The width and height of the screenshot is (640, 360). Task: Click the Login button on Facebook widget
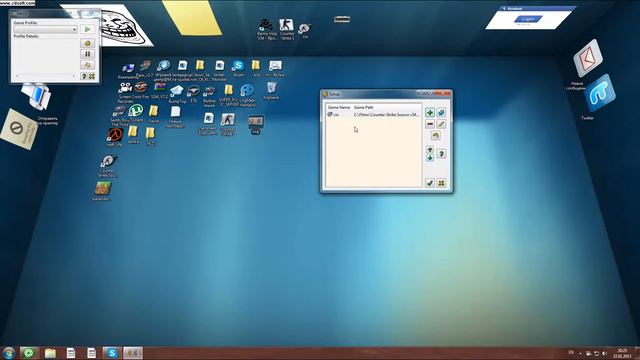(x=528, y=19)
